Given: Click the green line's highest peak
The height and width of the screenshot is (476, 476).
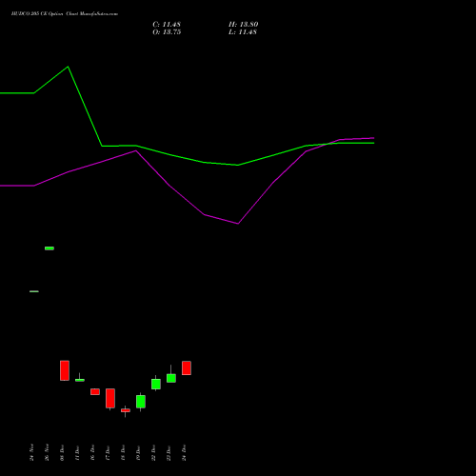Looking at the screenshot, I should (68, 67).
